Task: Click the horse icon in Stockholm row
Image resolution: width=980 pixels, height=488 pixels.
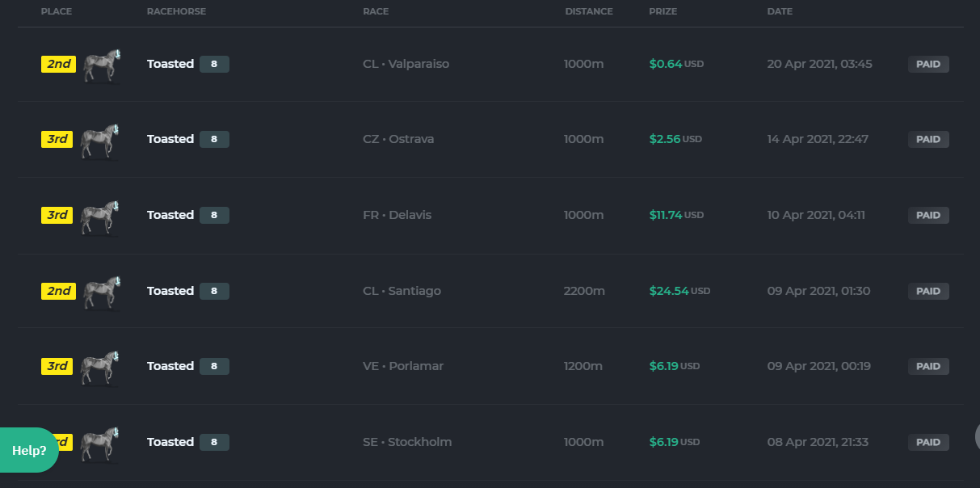Action: coord(101,444)
